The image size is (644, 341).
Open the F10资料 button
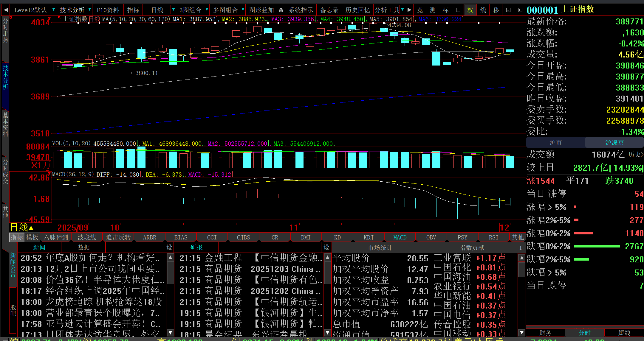pyautogui.click(x=108, y=10)
